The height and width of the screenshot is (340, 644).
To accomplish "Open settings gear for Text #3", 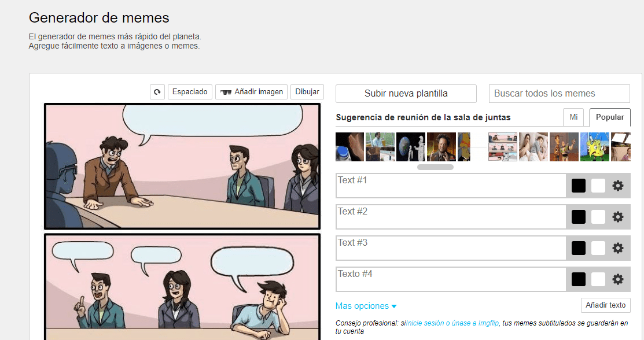I will click(618, 248).
